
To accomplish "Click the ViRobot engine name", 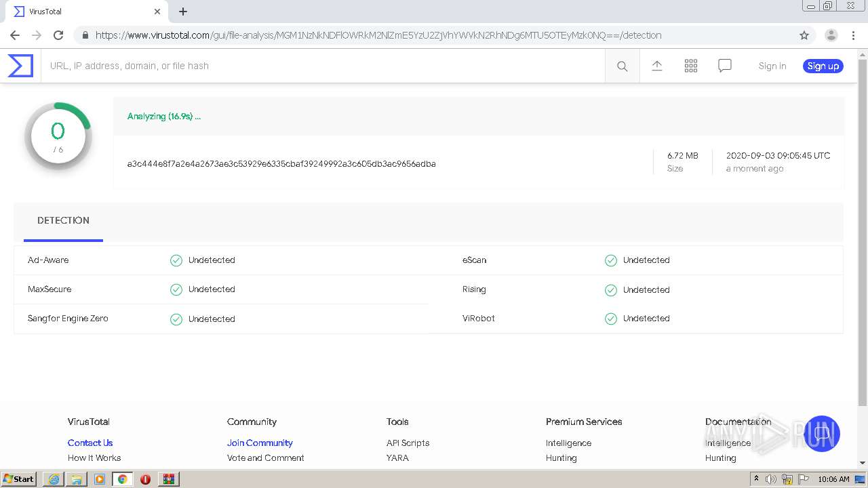I will pos(479,319).
